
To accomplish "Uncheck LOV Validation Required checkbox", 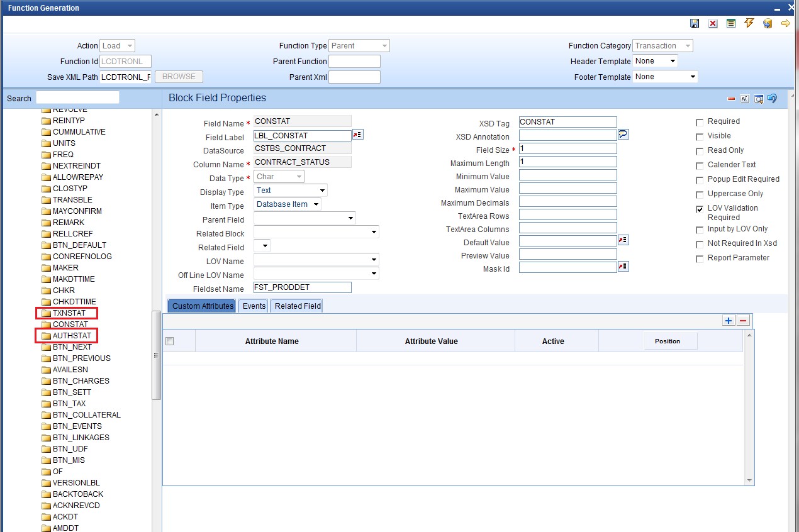I will tap(700, 209).
